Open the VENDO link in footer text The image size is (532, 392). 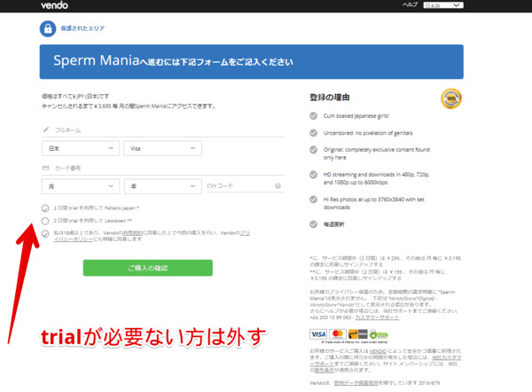click(x=378, y=351)
